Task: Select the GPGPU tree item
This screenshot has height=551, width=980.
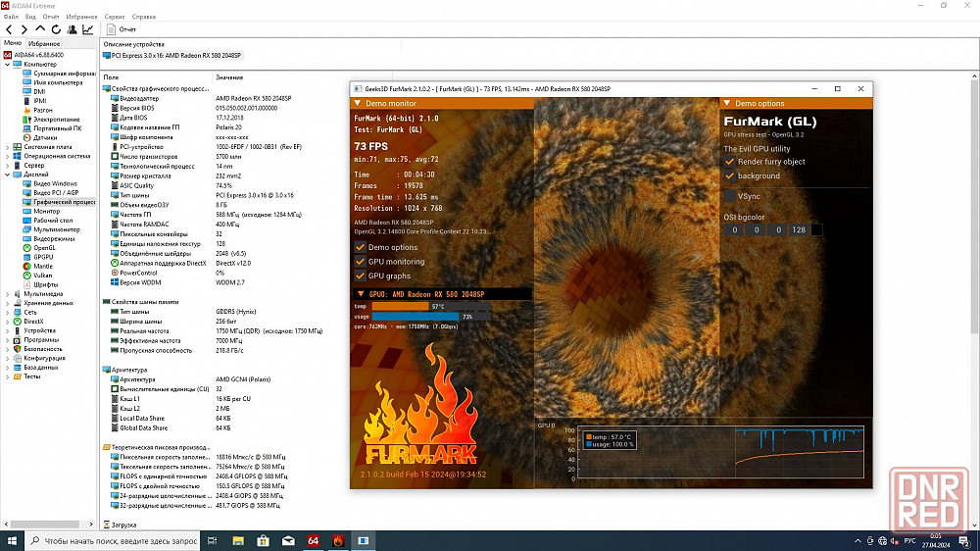Action: (43, 257)
